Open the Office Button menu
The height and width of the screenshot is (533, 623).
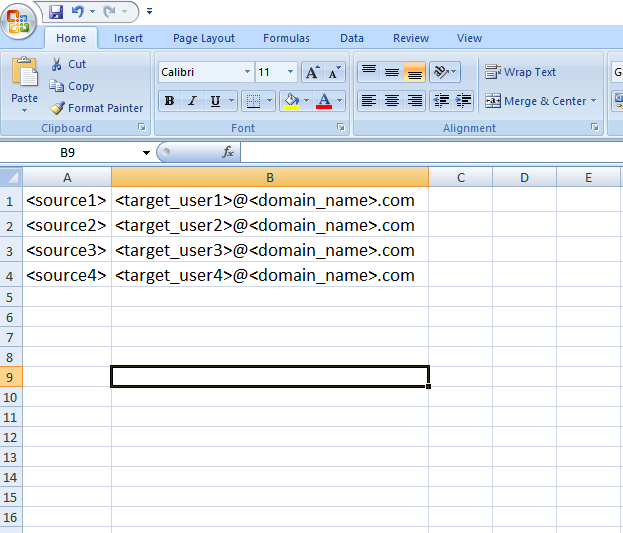[19, 22]
